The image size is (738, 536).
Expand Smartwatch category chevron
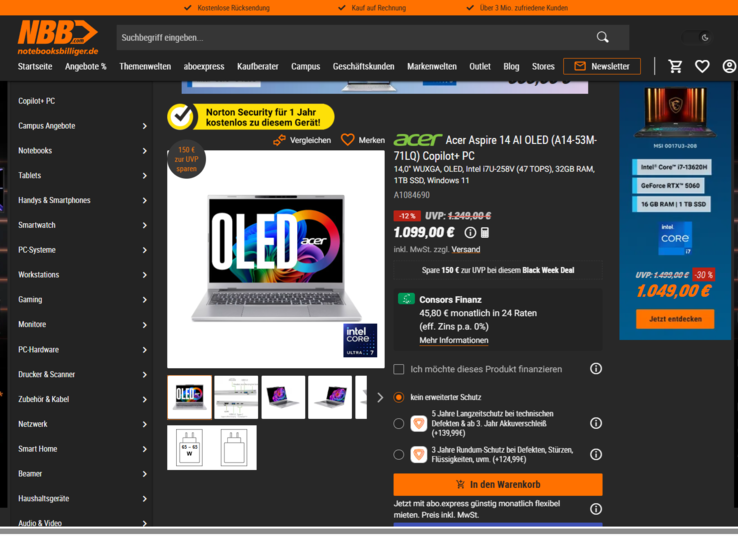[144, 225]
